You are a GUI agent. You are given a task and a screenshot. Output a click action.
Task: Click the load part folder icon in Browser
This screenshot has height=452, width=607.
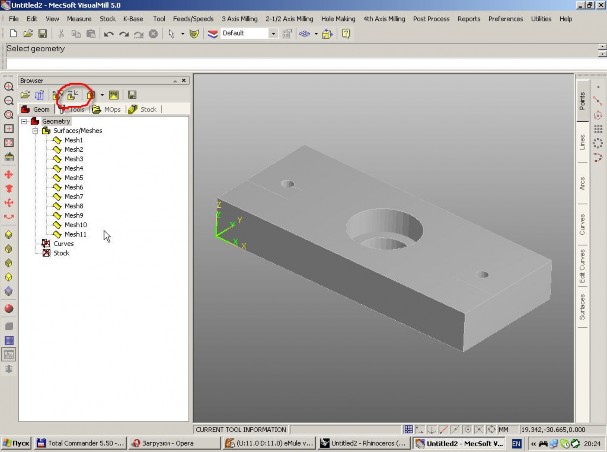(25, 95)
